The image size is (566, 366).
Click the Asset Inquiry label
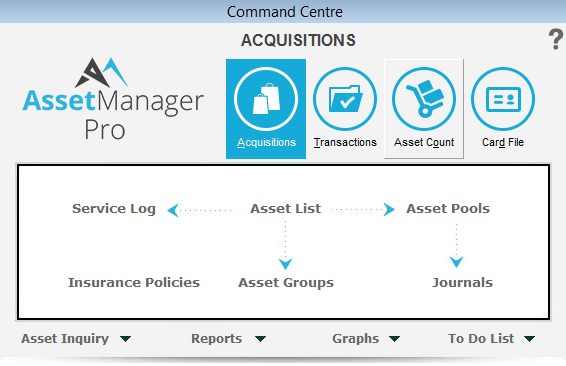(65, 339)
